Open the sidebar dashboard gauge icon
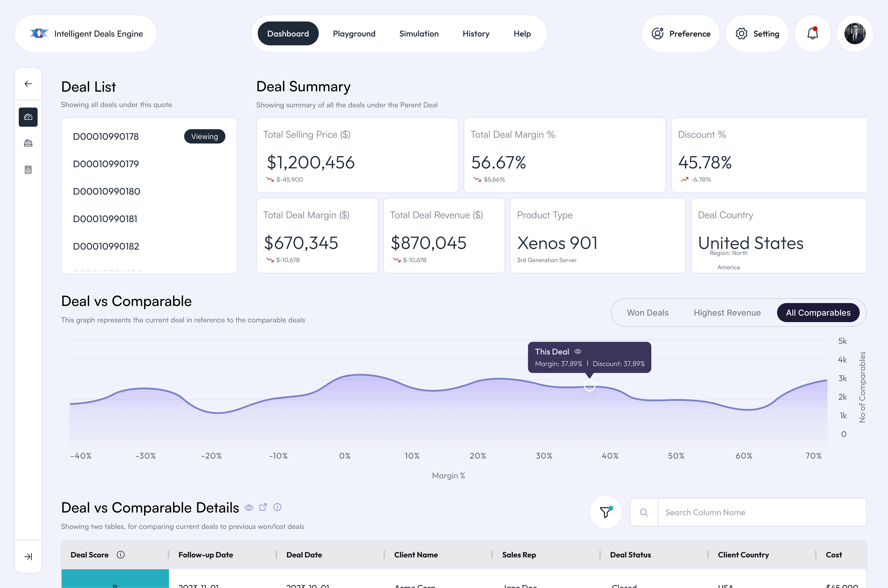Screen dimensions: 888x588 pyautogui.click(x=28, y=117)
